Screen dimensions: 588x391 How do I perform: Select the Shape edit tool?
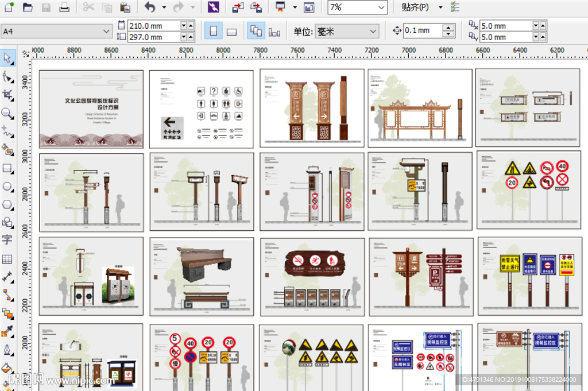pos(7,76)
